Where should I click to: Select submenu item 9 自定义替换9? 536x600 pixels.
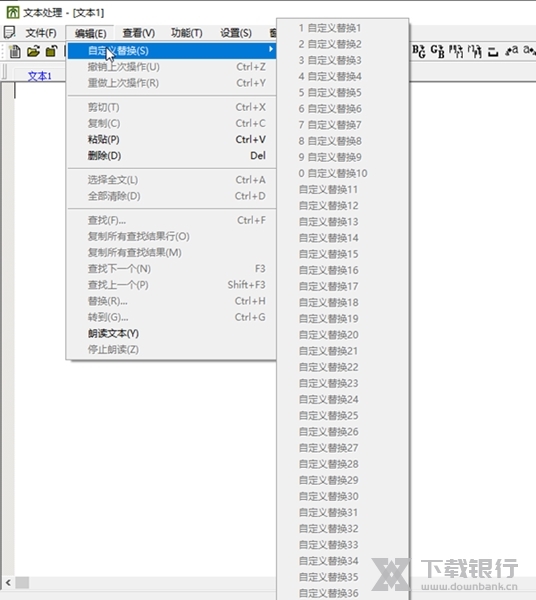343,157
